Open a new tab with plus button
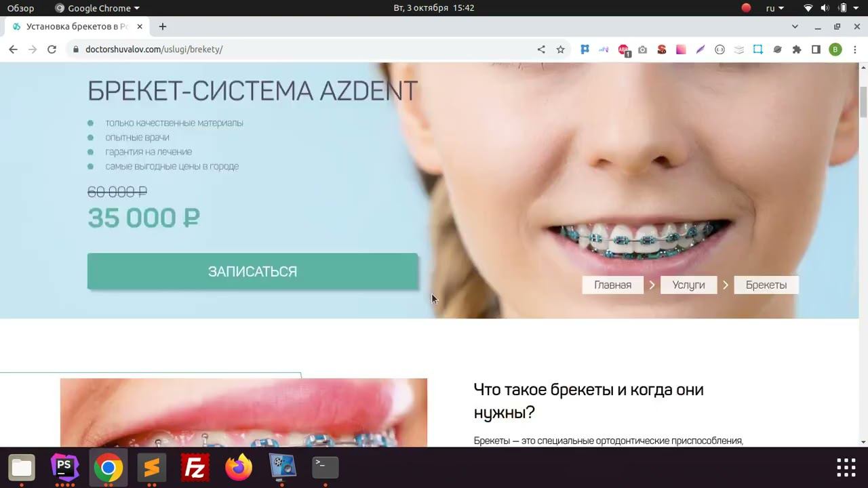Image resolution: width=868 pixels, height=488 pixels. click(163, 26)
